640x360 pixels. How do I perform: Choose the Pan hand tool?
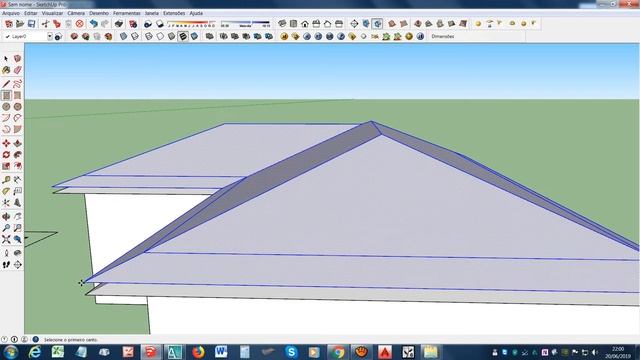18,217
